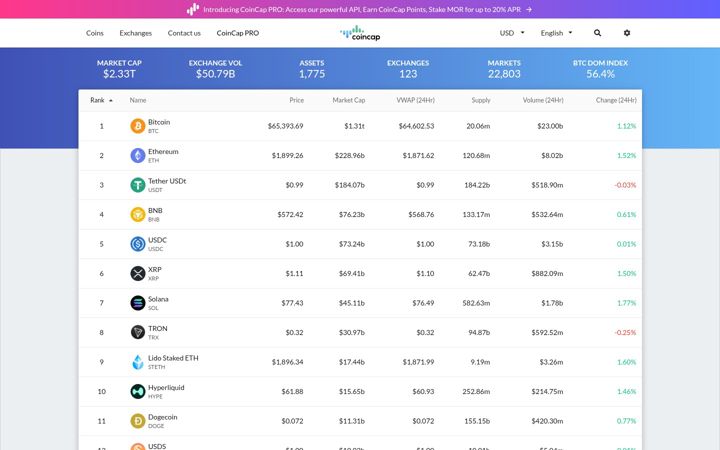Click Bitcoin price $65,393.69
This screenshot has height=450, width=720.
pyautogui.click(x=286, y=126)
